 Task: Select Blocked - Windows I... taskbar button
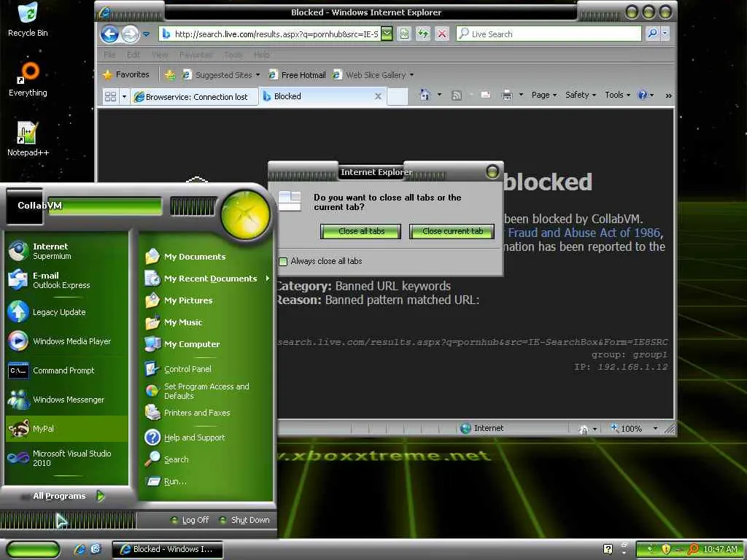point(167,549)
